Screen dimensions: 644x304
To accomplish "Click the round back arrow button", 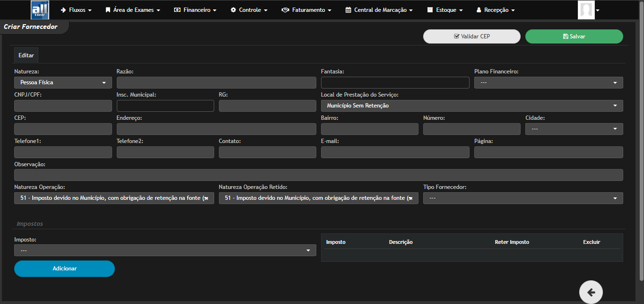I will (x=591, y=292).
